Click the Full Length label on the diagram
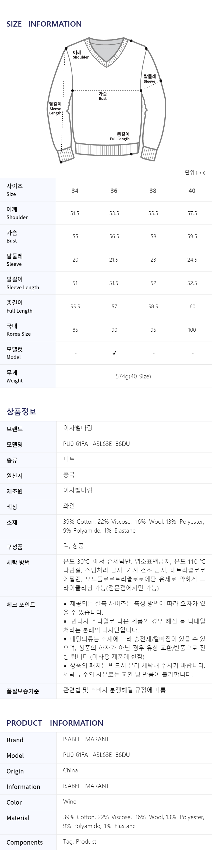 pos(120,136)
